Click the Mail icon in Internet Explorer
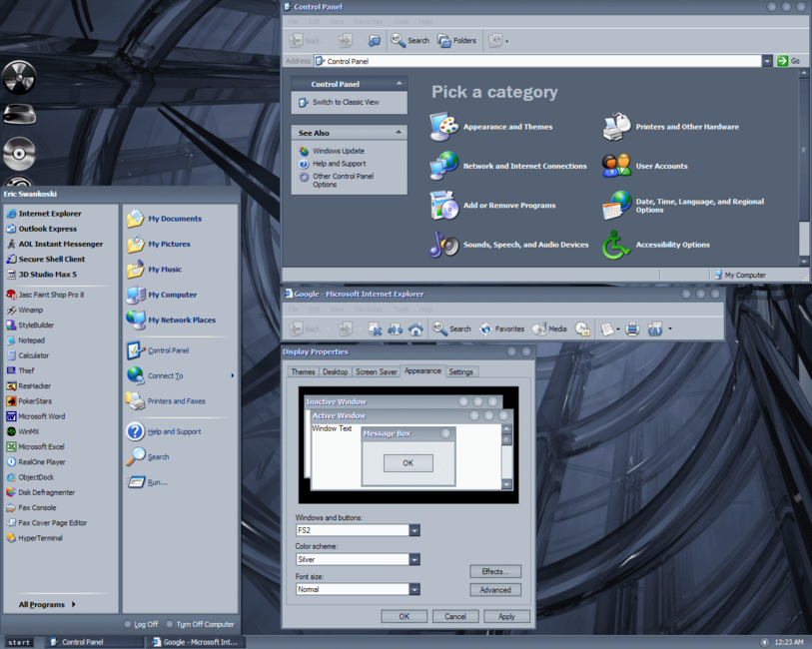The height and width of the screenshot is (649, 812). click(607, 328)
